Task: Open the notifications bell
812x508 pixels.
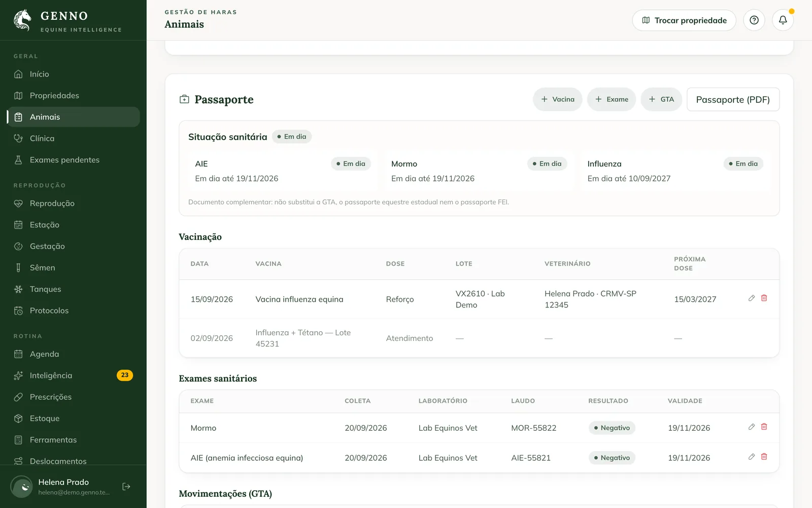Action: [783, 20]
